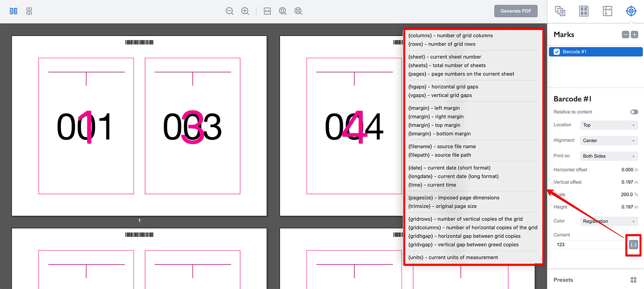Uncheck the Barcode #1 mark checkbox

(557, 52)
